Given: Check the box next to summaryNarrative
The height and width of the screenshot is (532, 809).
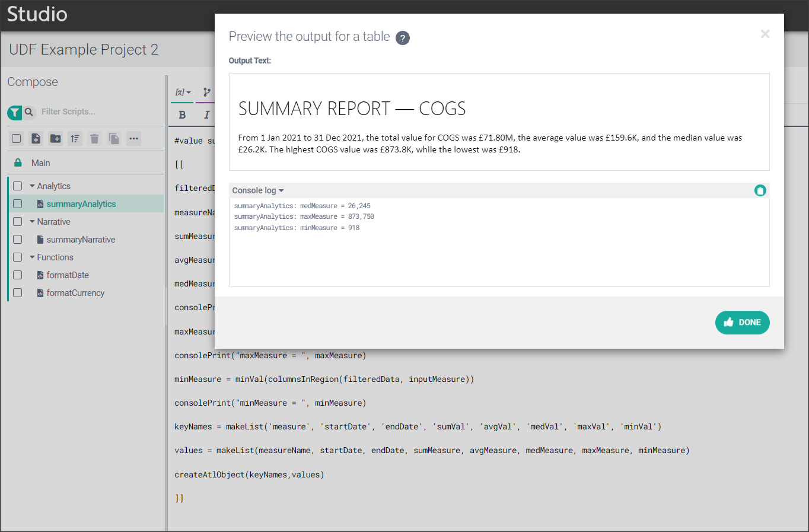Looking at the screenshot, I should [18, 240].
